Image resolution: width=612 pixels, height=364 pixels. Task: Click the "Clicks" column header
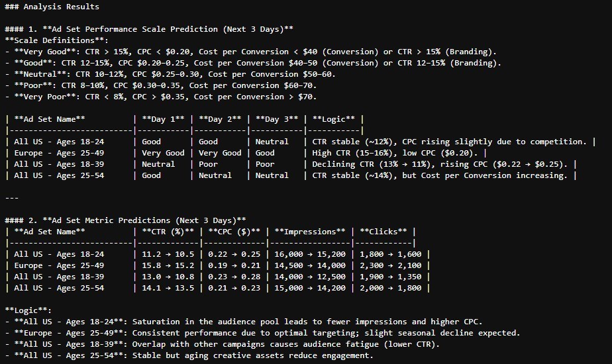[383, 232]
